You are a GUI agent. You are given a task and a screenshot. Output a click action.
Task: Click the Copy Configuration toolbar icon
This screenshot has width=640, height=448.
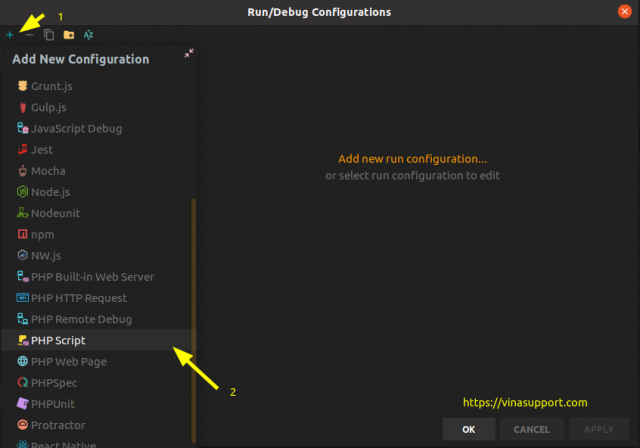[49, 35]
